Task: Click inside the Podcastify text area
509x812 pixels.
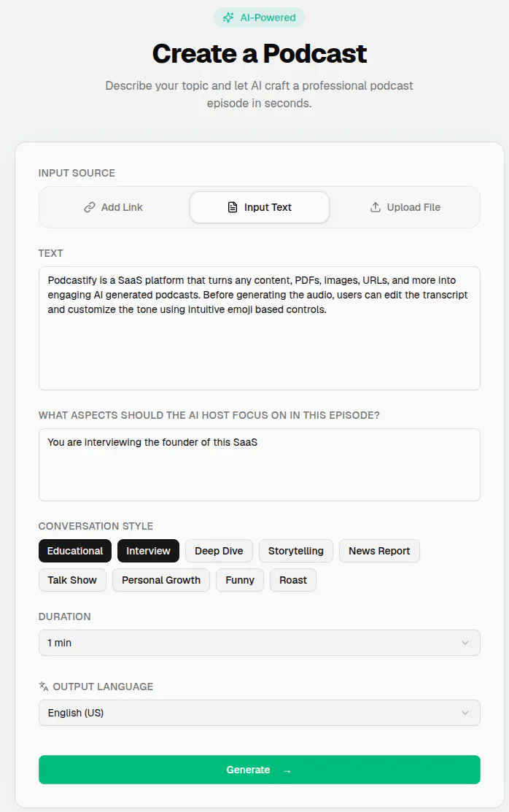Action: click(260, 328)
